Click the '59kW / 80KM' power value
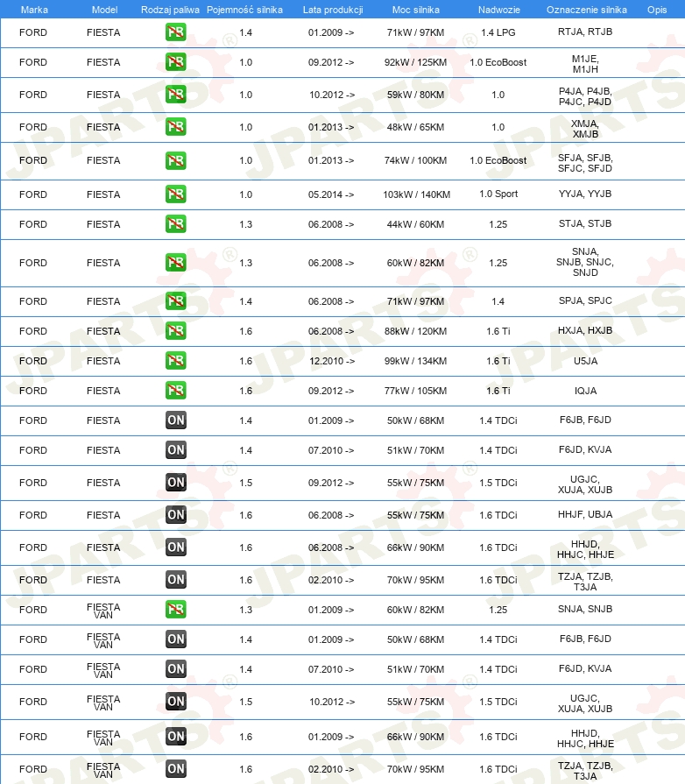 tap(415, 95)
